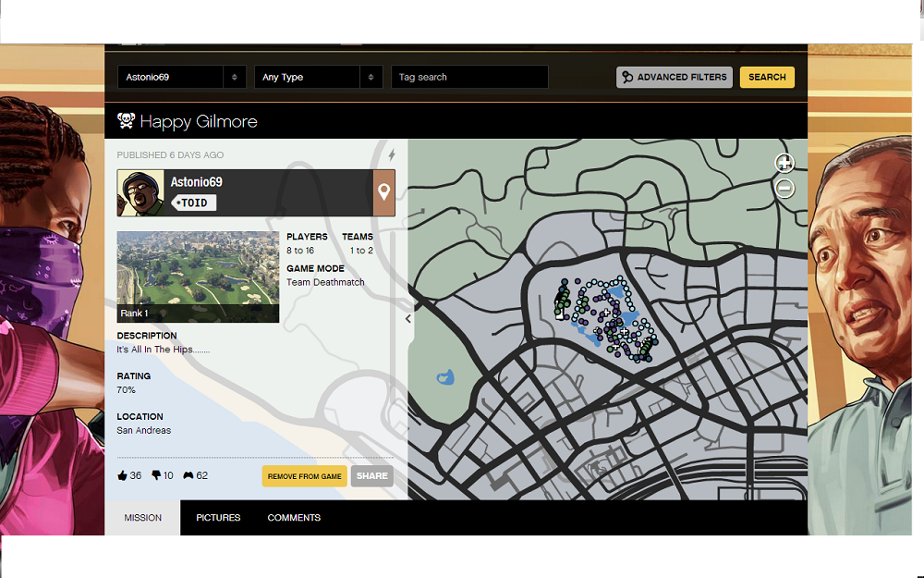Viewport: 924px width, 578px height.
Task: Zoom in on the map
Action: (784, 164)
